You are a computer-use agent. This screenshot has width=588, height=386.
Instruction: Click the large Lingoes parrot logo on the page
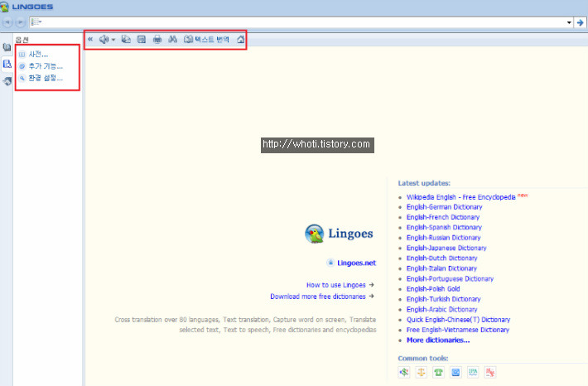click(314, 234)
